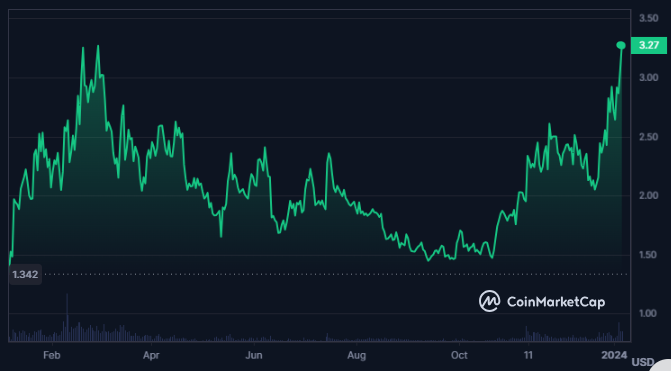The height and width of the screenshot is (371, 671).
Task: Click the Jun label on the time axis
Action: coord(254,356)
